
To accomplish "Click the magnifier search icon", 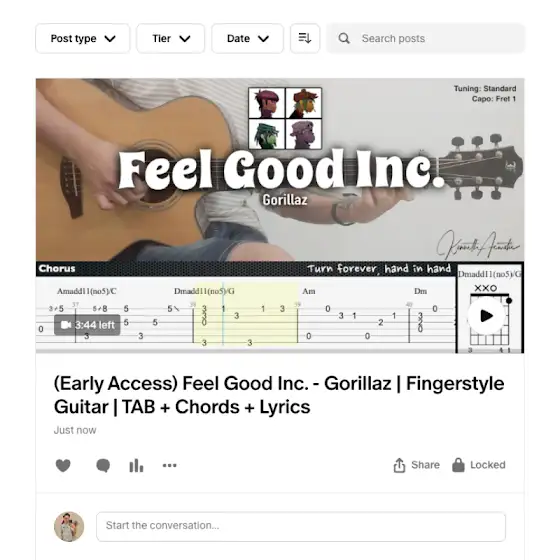I will coord(344,38).
